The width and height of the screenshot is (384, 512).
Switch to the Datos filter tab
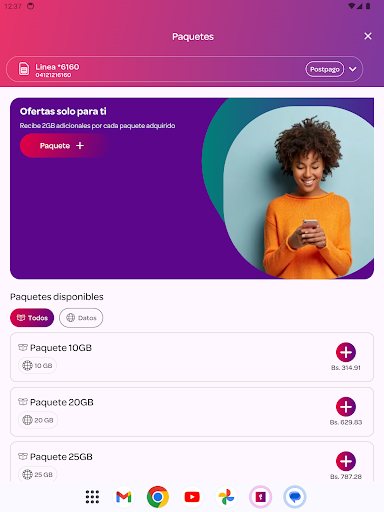[81, 318]
